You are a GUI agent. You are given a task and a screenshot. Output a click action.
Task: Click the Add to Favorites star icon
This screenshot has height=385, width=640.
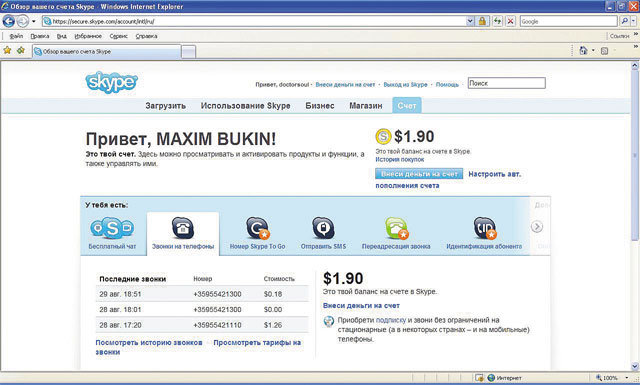(x=21, y=50)
